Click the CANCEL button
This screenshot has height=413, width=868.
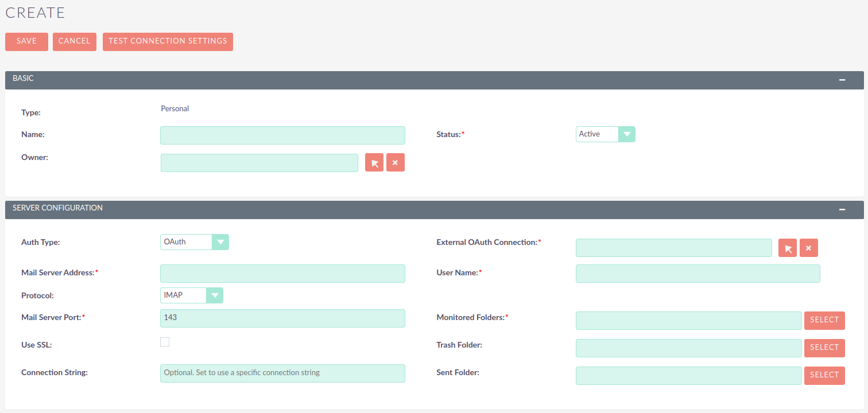pos(74,41)
